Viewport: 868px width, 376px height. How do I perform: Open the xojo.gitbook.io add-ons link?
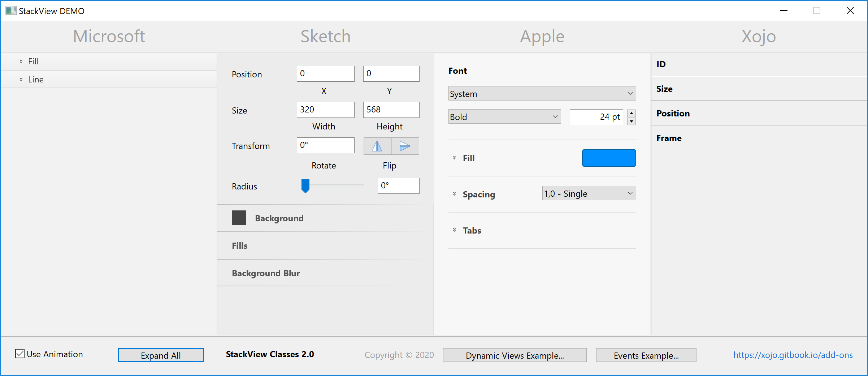click(793, 355)
